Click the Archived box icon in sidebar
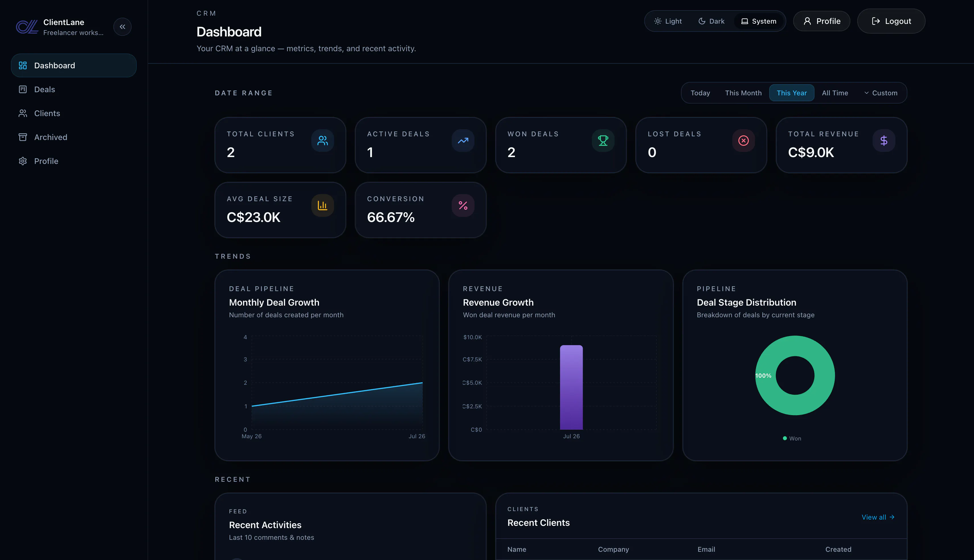 (x=23, y=137)
